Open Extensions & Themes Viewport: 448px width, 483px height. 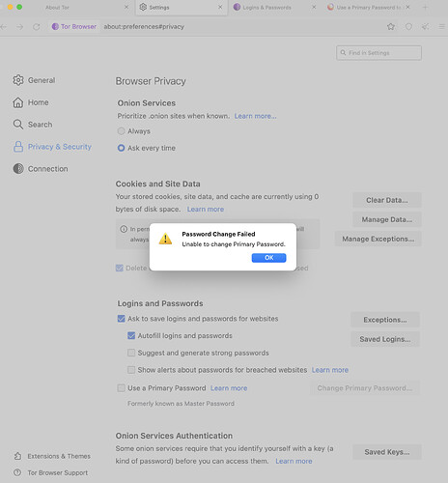coord(52,456)
